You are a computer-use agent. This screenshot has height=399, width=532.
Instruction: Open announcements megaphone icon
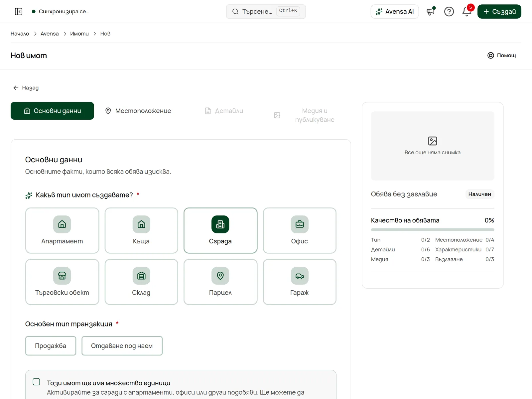431,12
